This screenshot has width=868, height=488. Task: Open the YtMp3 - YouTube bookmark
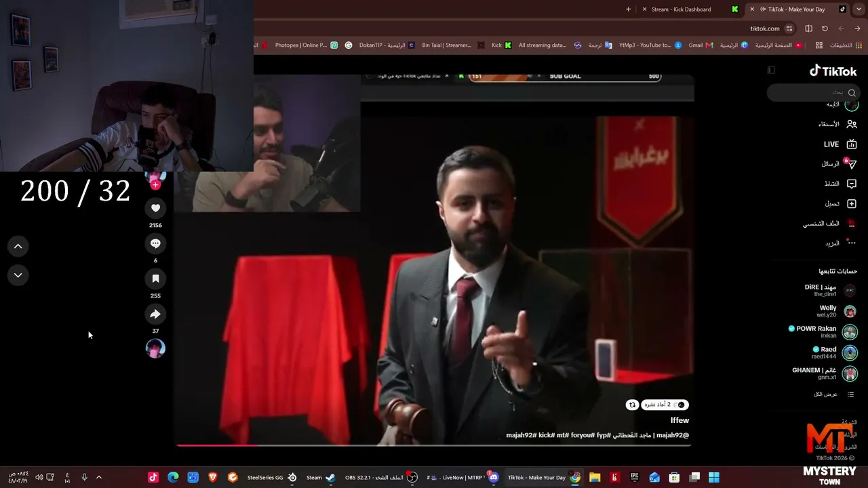click(x=650, y=45)
